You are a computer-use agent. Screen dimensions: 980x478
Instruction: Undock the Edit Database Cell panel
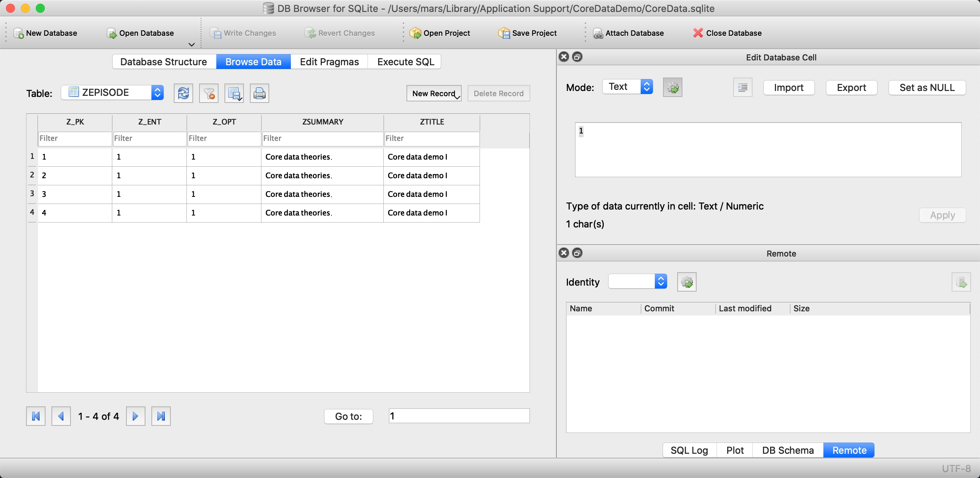[577, 57]
